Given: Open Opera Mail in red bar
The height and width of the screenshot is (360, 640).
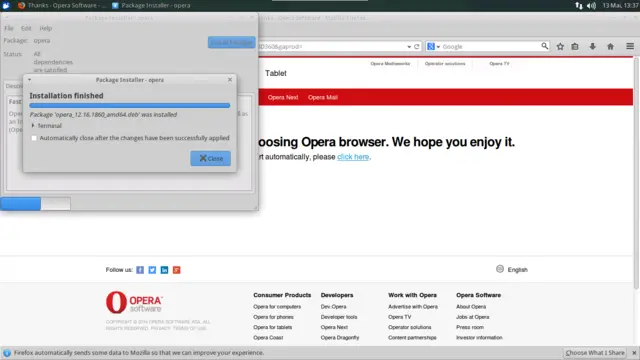Looking at the screenshot, I should 322,97.
